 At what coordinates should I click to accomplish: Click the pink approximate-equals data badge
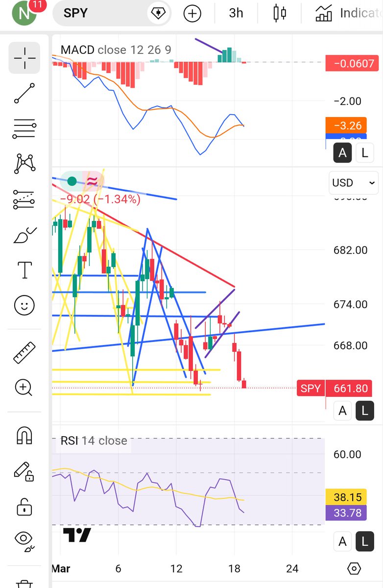point(93,182)
